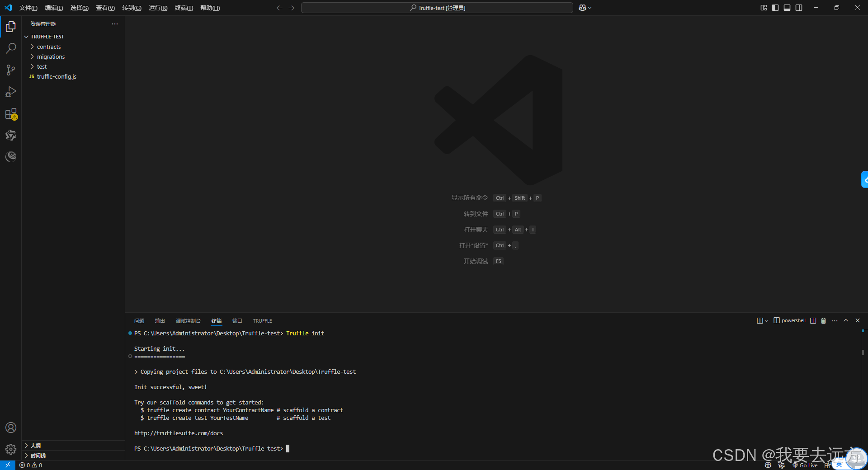This screenshot has width=868, height=470.
Task: Open the Manage gear icon
Action: pos(11,449)
